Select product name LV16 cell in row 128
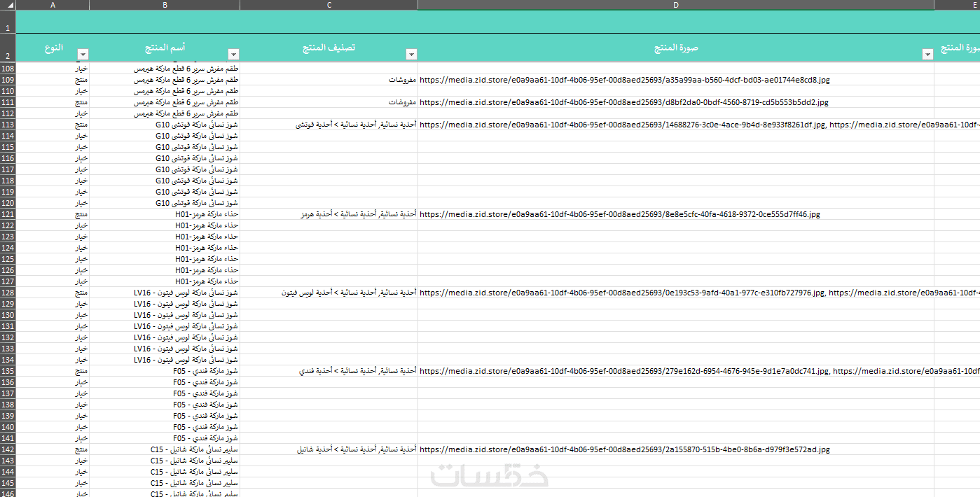The height and width of the screenshot is (497, 980). coord(165,293)
